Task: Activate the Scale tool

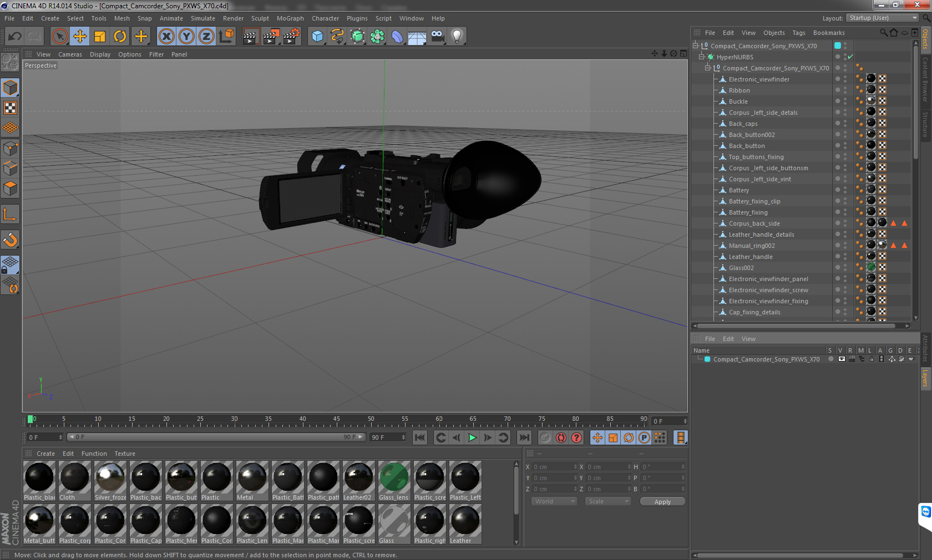Action: pyautogui.click(x=100, y=37)
